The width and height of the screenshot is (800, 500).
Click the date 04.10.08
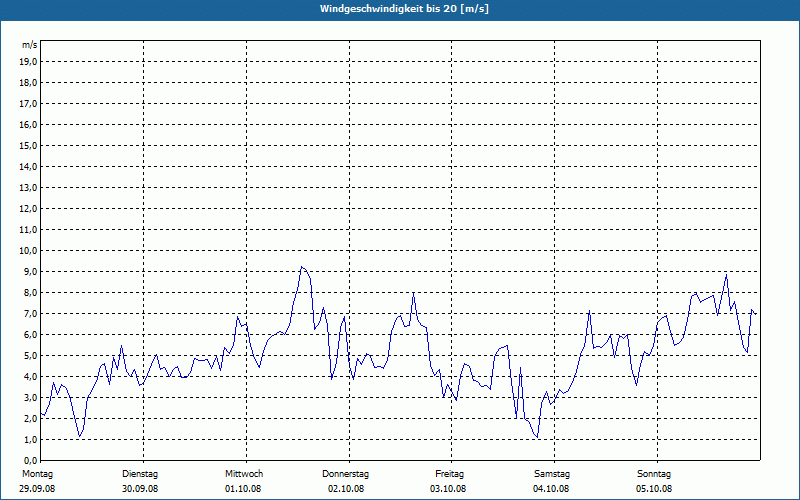551,489
